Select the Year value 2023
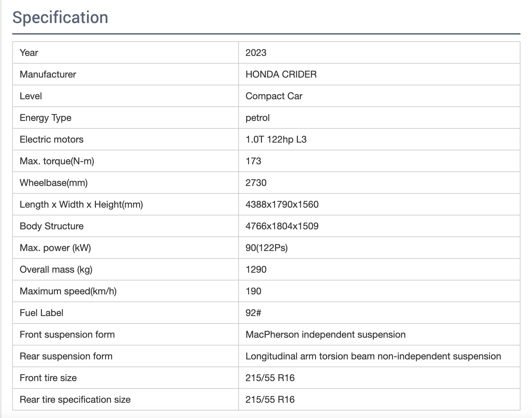Image resolution: width=532 pixels, height=418 pixels. pyautogui.click(x=256, y=53)
